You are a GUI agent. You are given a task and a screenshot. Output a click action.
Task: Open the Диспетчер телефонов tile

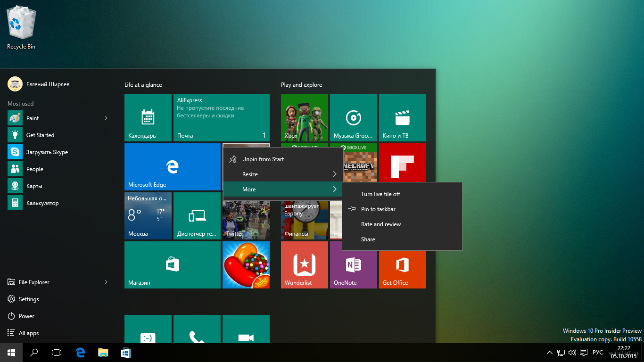coord(197,216)
